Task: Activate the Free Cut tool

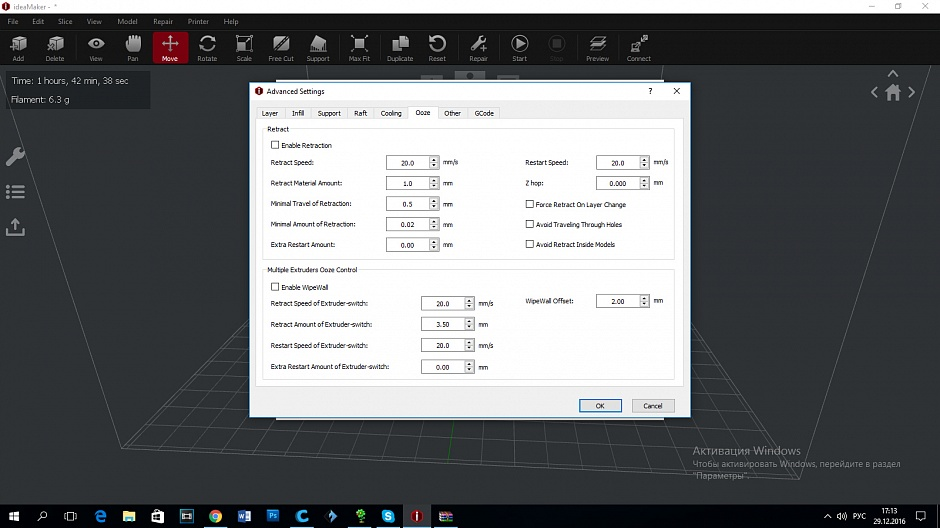Action: pos(281,47)
